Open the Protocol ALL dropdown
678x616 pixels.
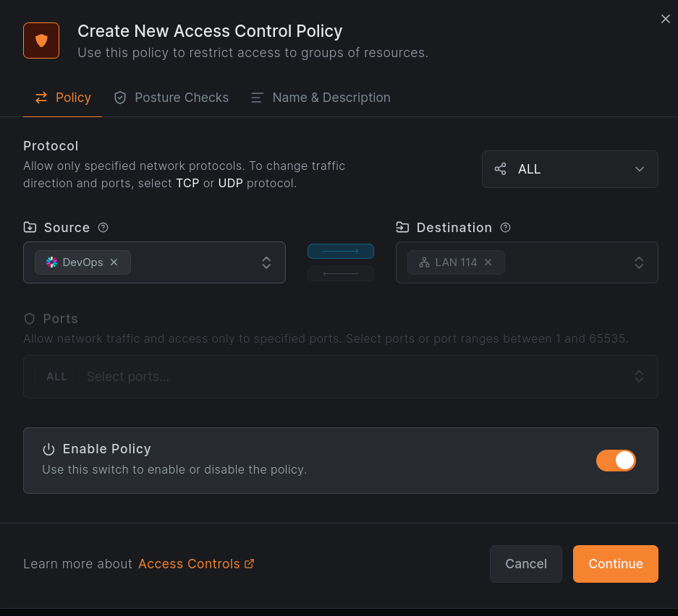tap(570, 169)
